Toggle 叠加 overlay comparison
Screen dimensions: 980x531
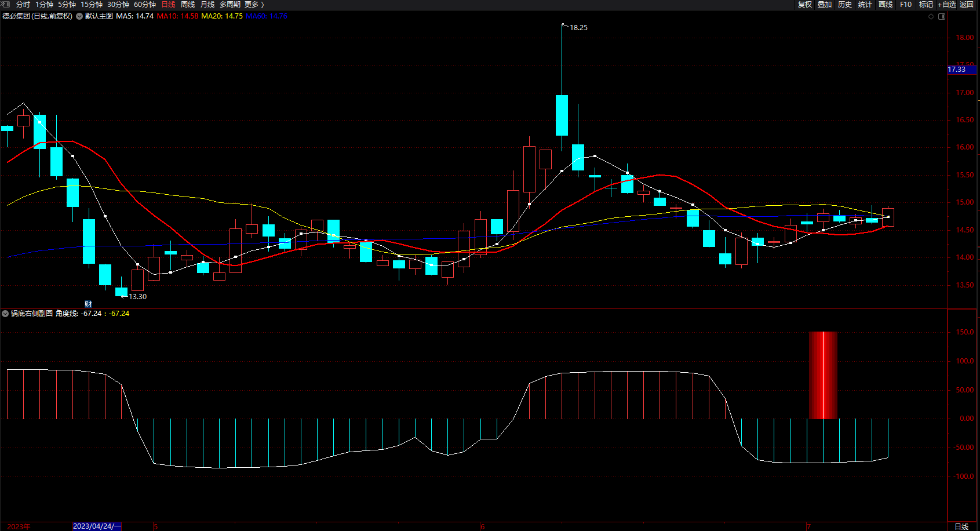click(825, 5)
